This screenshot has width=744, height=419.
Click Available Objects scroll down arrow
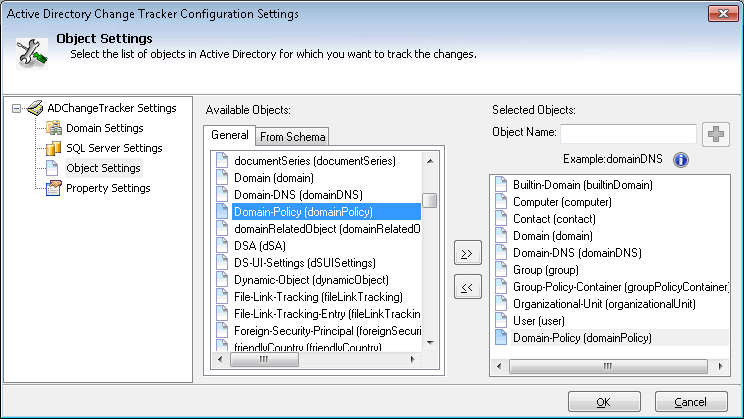[430, 343]
